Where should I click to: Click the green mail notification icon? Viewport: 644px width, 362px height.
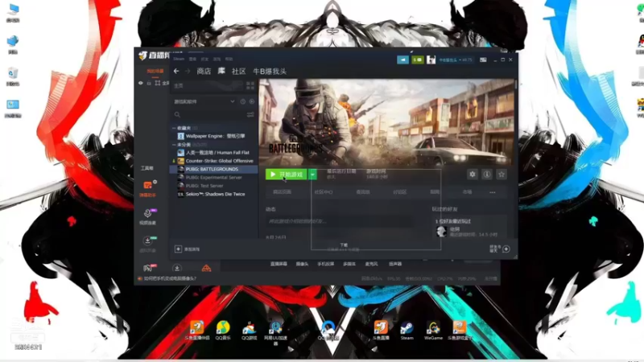tap(418, 60)
